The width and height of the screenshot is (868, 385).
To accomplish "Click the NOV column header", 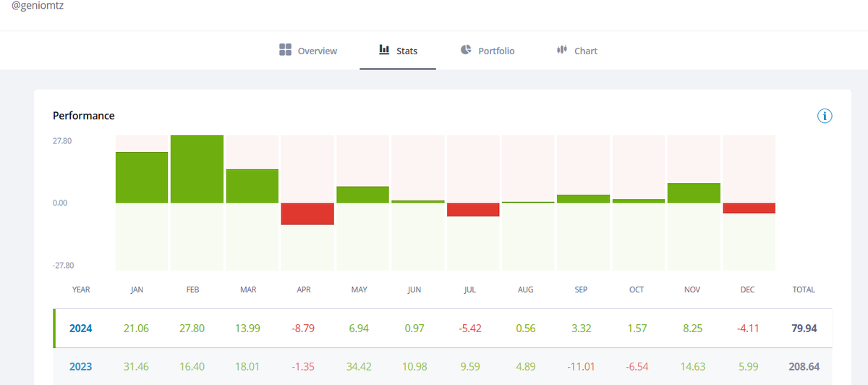I will click(692, 289).
